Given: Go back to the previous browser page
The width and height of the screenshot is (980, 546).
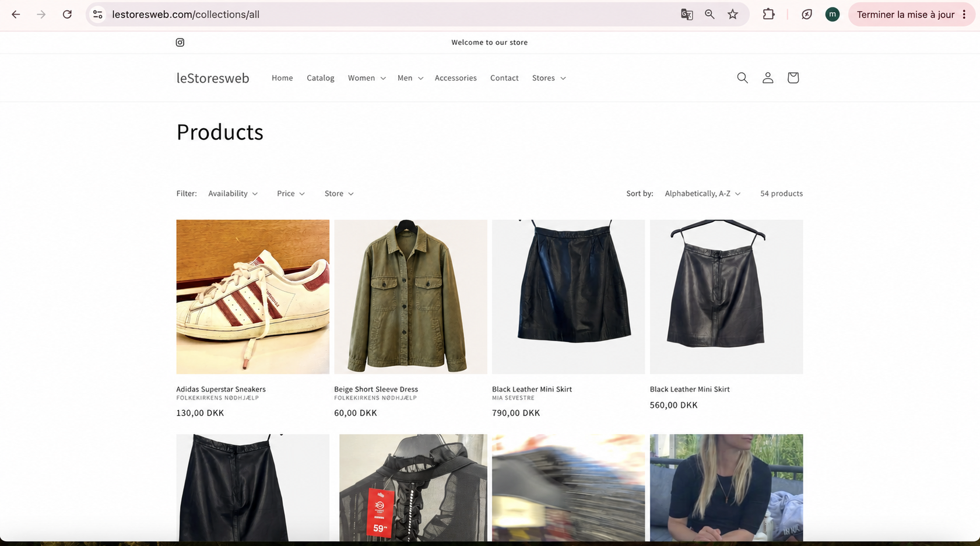Looking at the screenshot, I should (16, 15).
